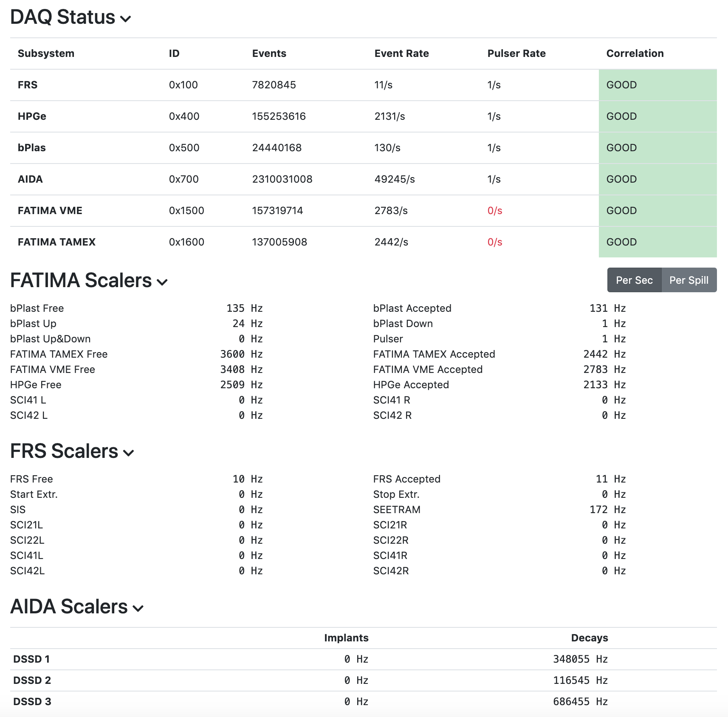
Task: Click the Pulser Rate column header
Action: click(516, 54)
